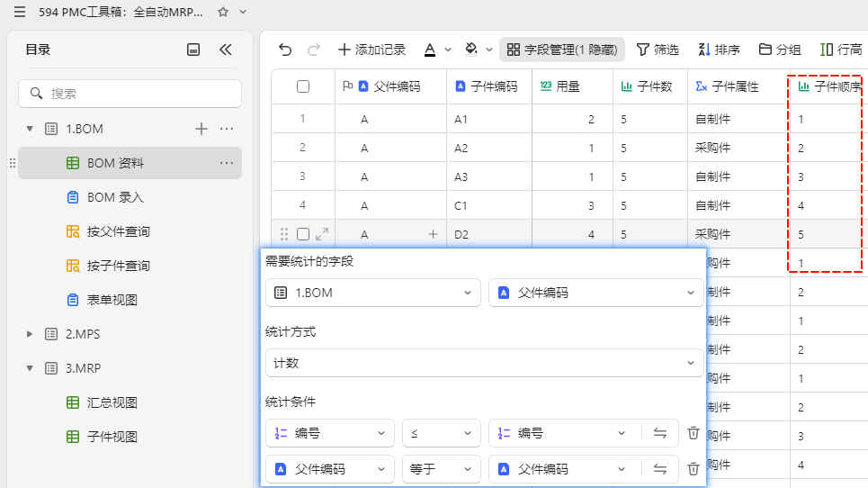868x488 pixels.
Task: Collapse the 3.MRP tree node
Action: point(30,368)
